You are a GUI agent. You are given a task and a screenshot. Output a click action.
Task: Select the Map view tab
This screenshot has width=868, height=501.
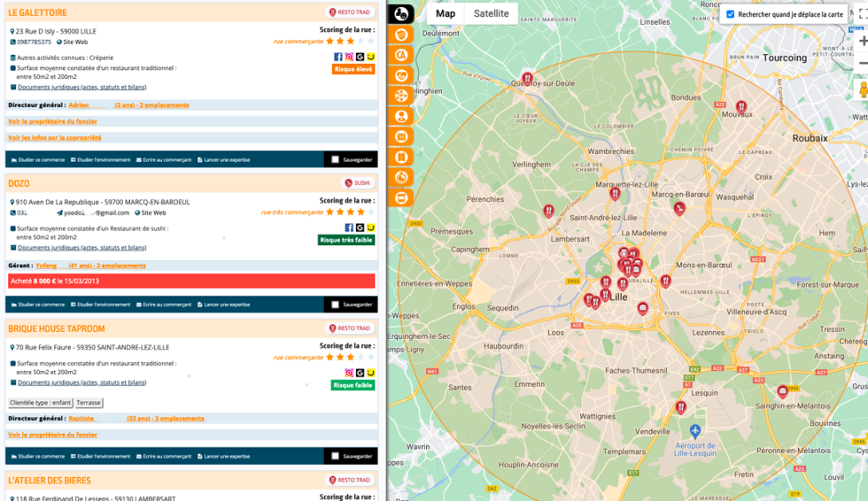tap(446, 13)
